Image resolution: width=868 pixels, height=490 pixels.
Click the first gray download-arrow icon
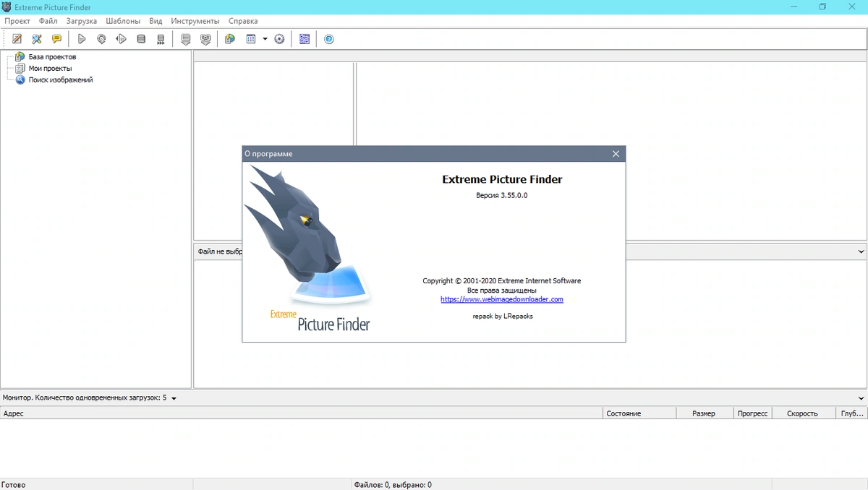[x=186, y=39]
